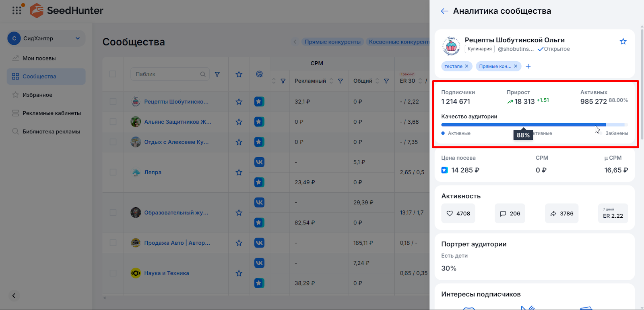Open Мои посевы in the sidebar
The width and height of the screenshot is (644, 310).
(39, 58)
